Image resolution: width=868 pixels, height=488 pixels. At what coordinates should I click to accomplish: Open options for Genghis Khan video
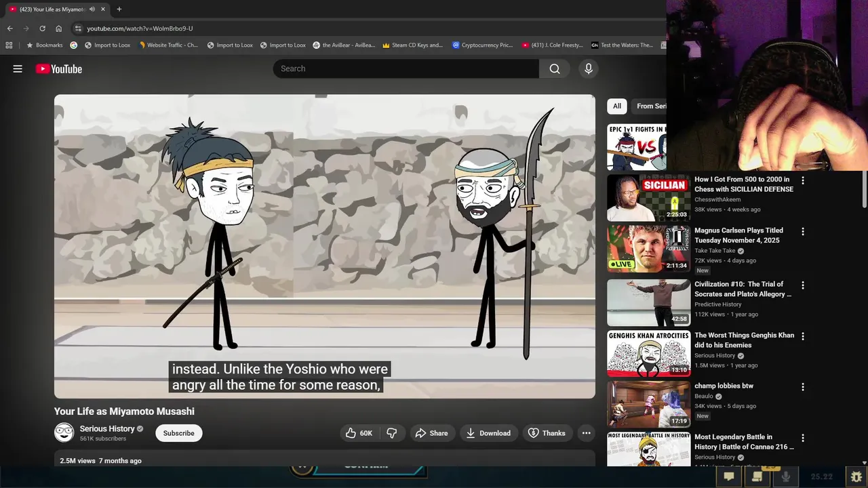(803, 336)
